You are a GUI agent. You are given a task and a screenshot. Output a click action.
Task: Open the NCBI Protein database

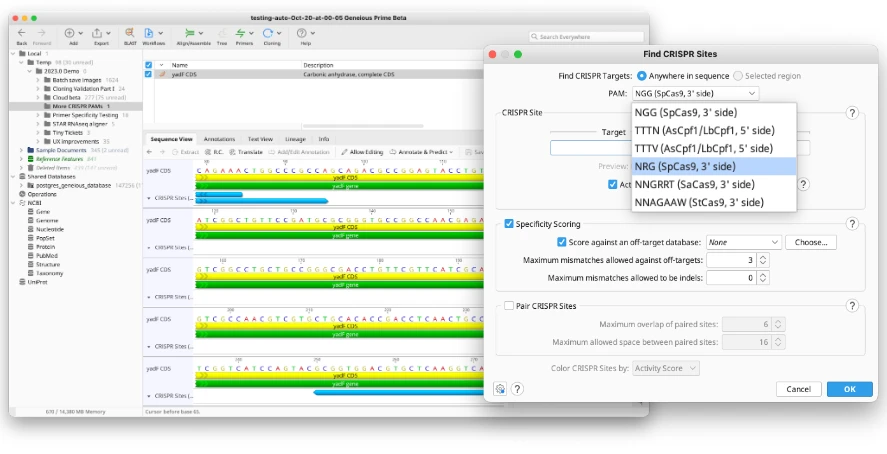pyautogui.click(x=45, y=247)
